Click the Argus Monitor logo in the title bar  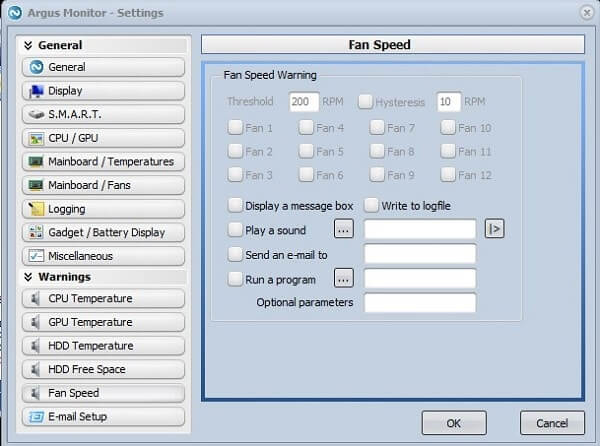coord(15,13)
